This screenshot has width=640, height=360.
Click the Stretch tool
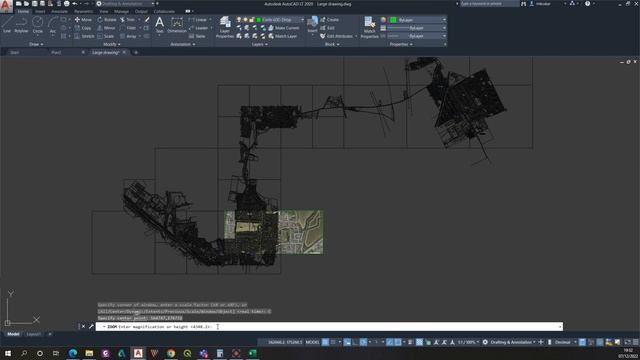pyautogui.click(x=84, y=36)
